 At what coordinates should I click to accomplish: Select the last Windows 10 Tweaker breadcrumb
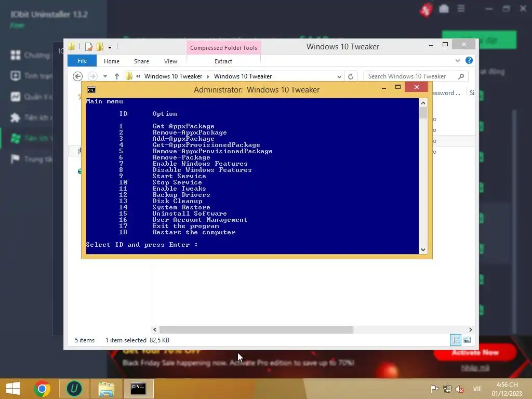243,76
